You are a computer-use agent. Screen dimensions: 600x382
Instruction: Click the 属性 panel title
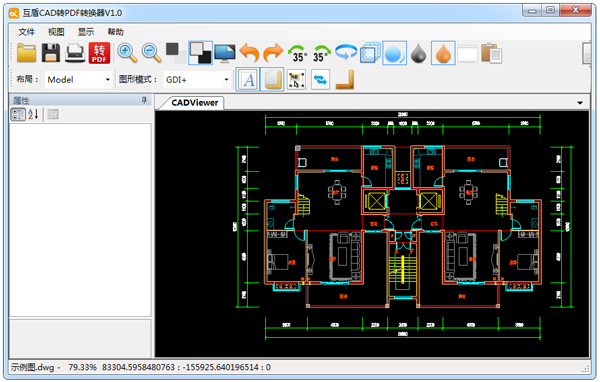(x=21, y=101)
